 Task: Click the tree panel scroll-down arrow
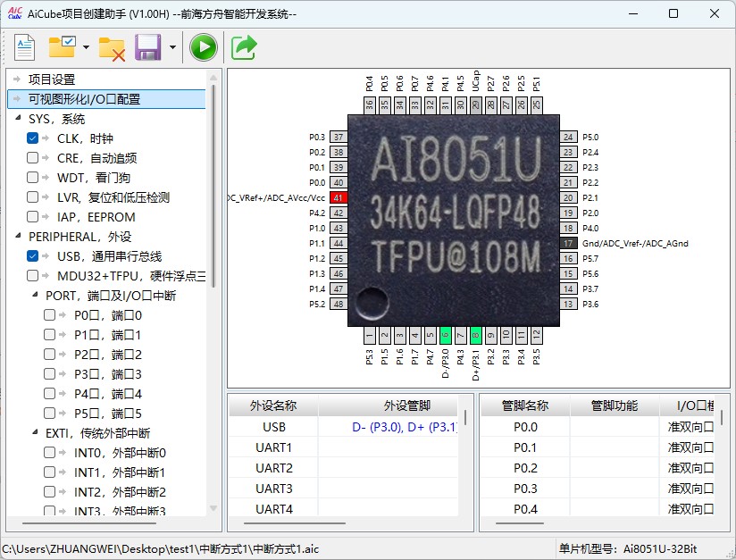pyautogui.click(x=213, y=508)
